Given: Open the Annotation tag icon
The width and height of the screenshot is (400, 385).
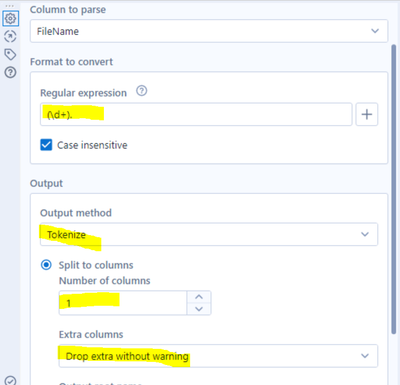Looking at the screenshot, I should (x=10, y=54).
